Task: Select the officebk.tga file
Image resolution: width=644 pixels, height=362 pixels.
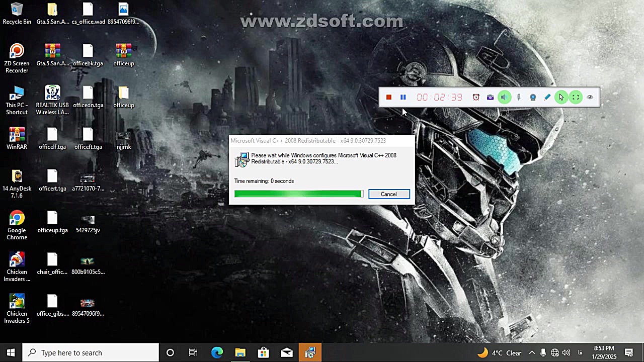Action: tap(88, 55)
